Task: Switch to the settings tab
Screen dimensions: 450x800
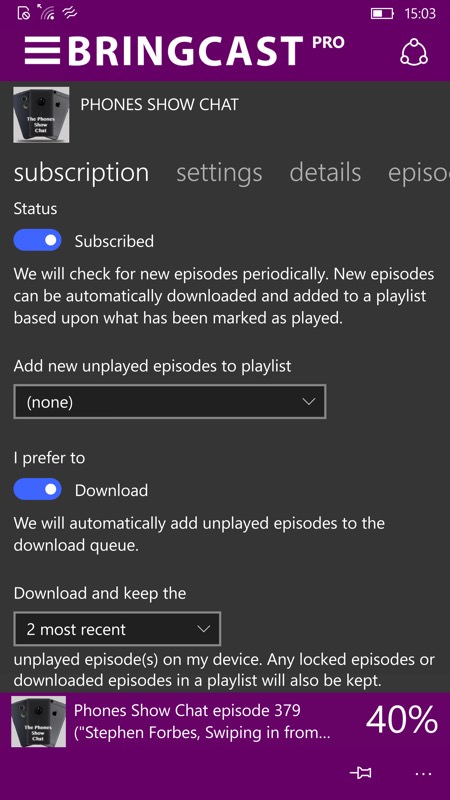Action: 219,172
